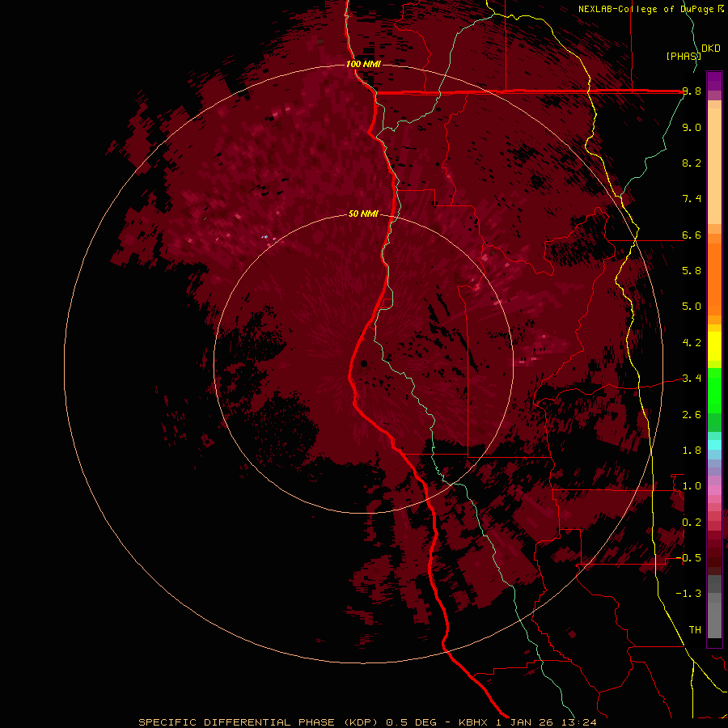The width and height of the screenshot is (728, 728).
Task: Click the 5.0 value on color scale
Action: pos(692,307)
